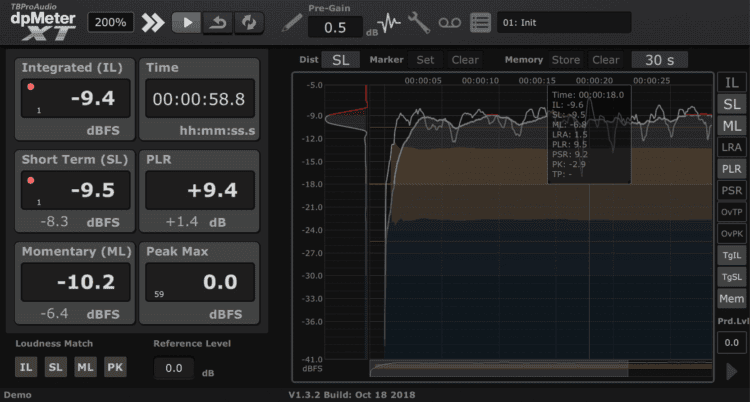The width and height of the screenshot is (750, 402).
Task: Open the preset list icon
Action: coord(480,22)
